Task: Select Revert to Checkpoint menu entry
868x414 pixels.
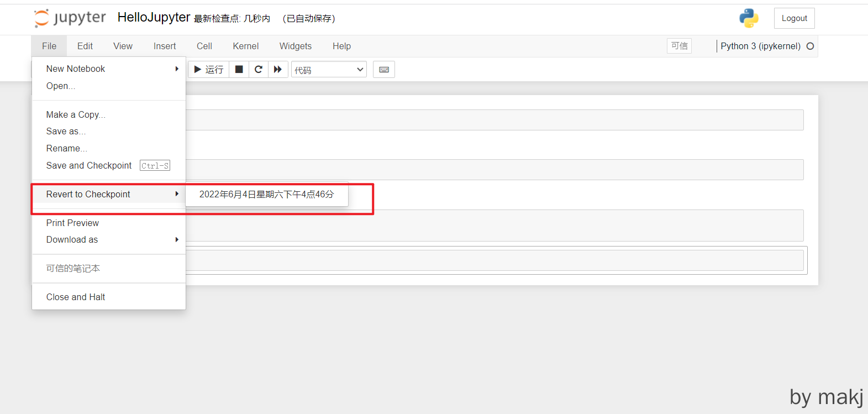Action: click(x=88, y=194)
